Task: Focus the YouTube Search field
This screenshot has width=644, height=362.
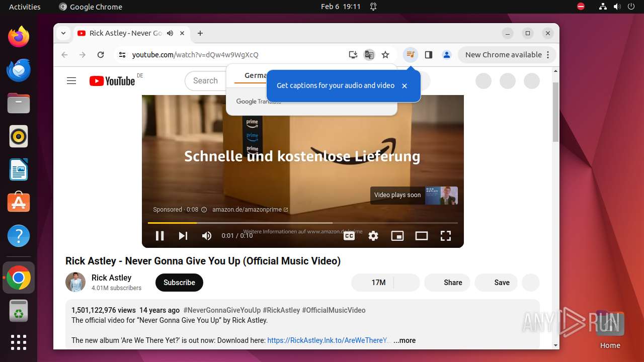Action: (x=205, y=81)
